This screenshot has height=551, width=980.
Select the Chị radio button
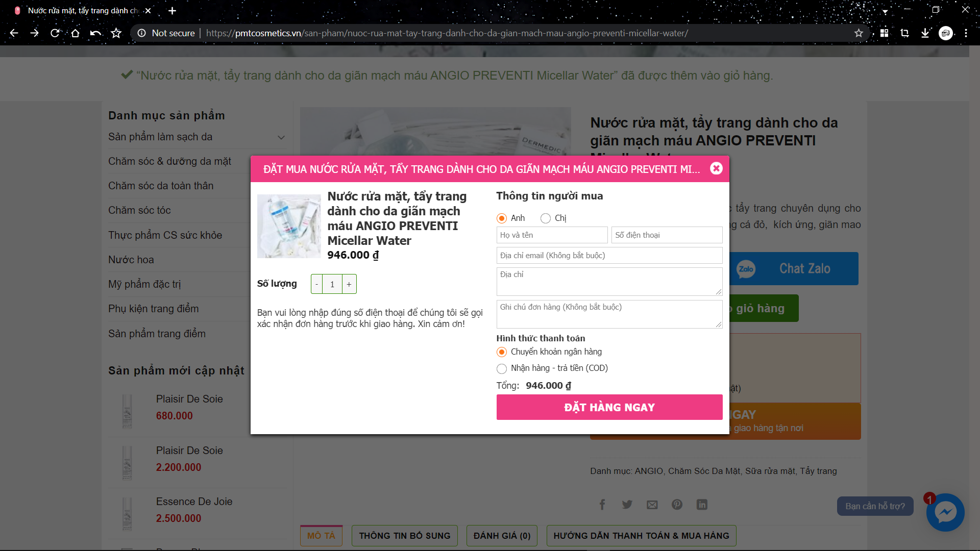tap(546, 218)
